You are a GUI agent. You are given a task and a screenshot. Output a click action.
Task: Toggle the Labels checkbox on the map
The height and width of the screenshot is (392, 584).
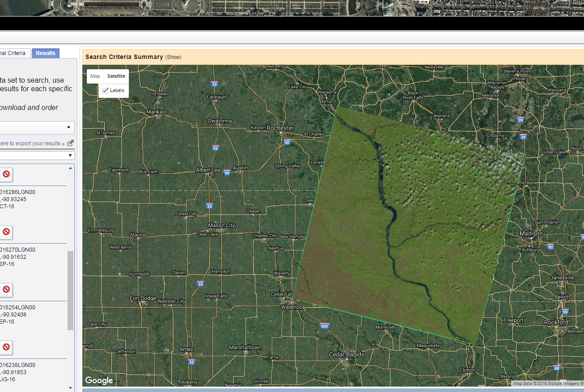(106, 90)
